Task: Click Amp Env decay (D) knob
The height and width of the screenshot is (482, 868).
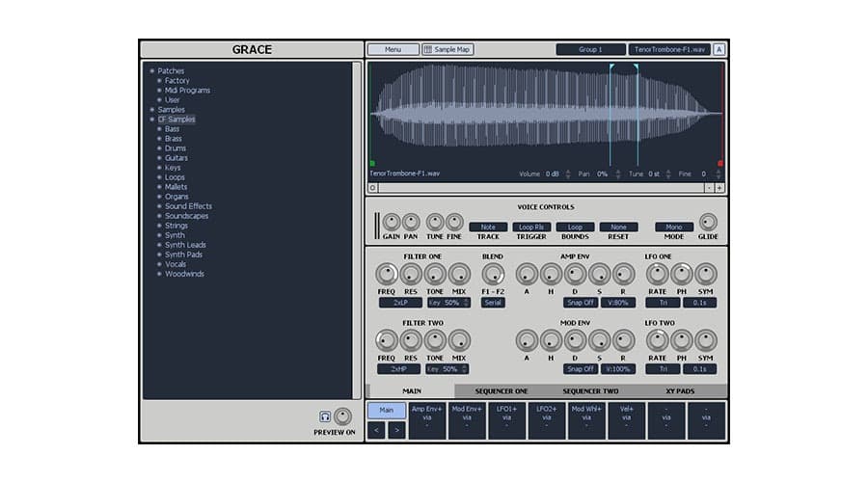Action: pyautogui.click(x=575, y=274)
